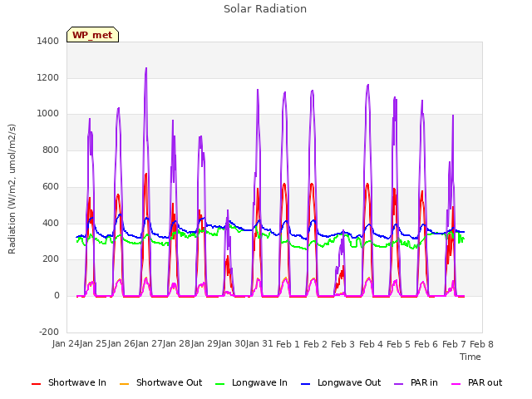532x399 pixels.
Task: Click the 800 y-axis tick label
Action: pos(51,150)
